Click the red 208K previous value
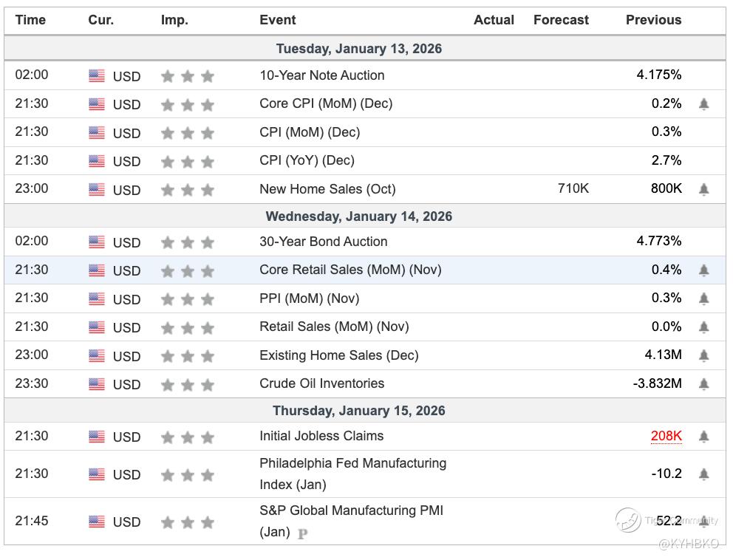The image size is (733, 560). 666,436
